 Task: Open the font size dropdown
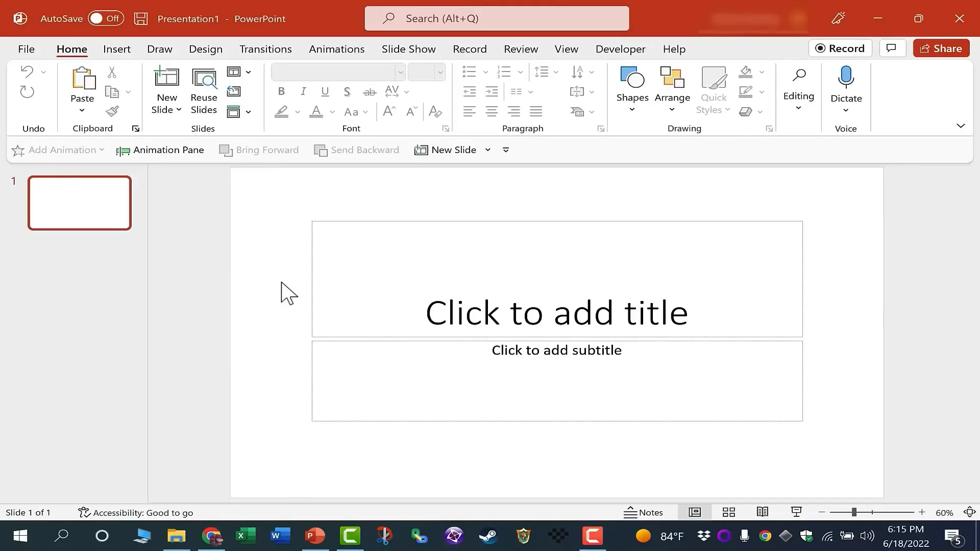(x=440, y=72)
